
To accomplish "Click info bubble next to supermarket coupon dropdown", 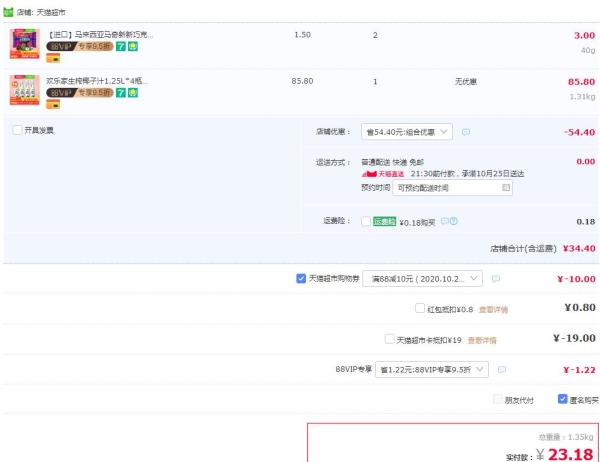I will pos(496,279).
